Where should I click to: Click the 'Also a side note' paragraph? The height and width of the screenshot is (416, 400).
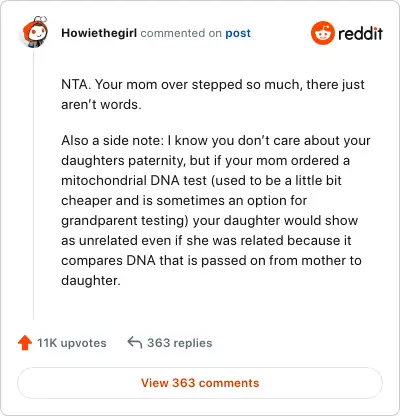(216, 211)
